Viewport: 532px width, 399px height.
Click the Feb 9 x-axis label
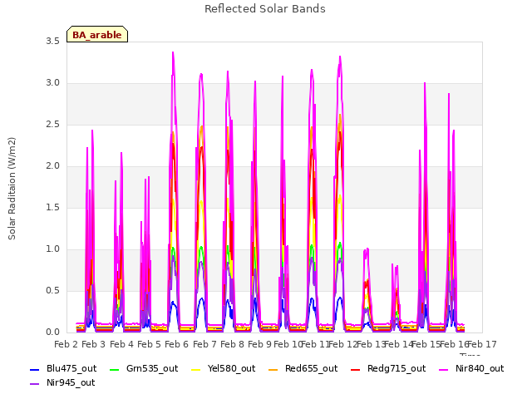[x=259, y=345]
